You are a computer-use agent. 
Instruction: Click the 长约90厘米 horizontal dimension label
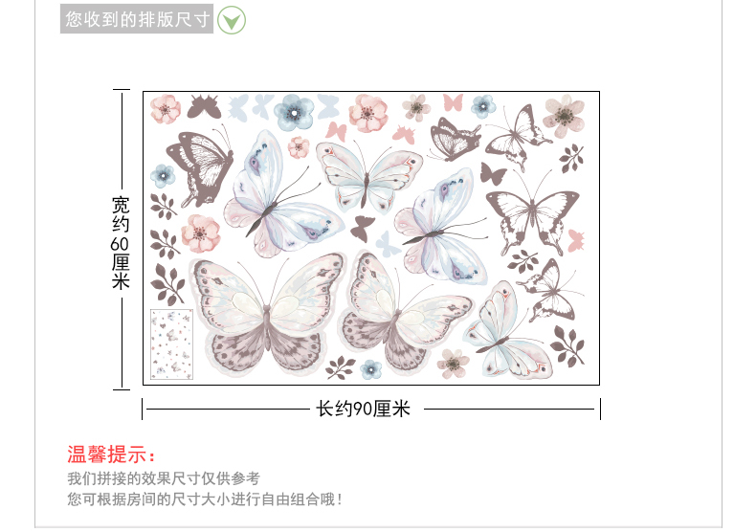pos(364,410)
